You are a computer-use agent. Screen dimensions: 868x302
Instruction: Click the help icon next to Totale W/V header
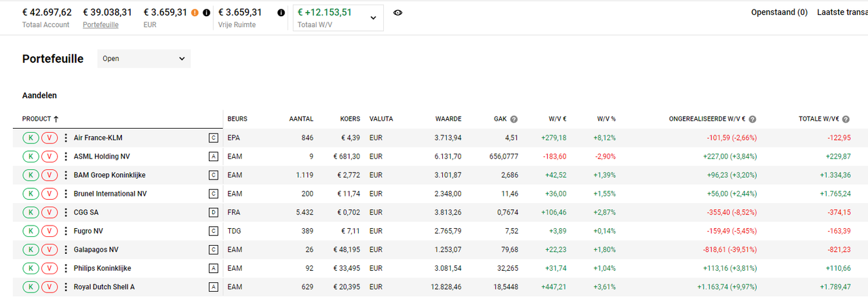point(846,119)
